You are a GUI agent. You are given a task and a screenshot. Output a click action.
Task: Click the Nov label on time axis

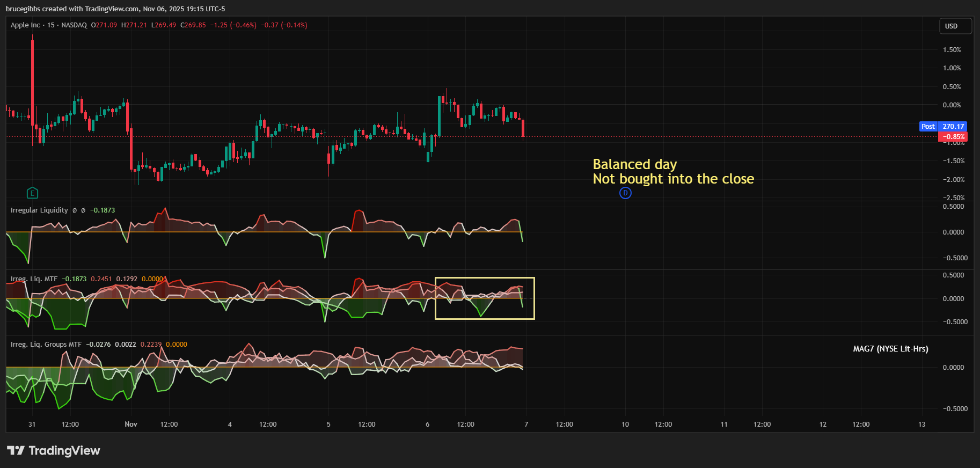(x=131, y=425)
